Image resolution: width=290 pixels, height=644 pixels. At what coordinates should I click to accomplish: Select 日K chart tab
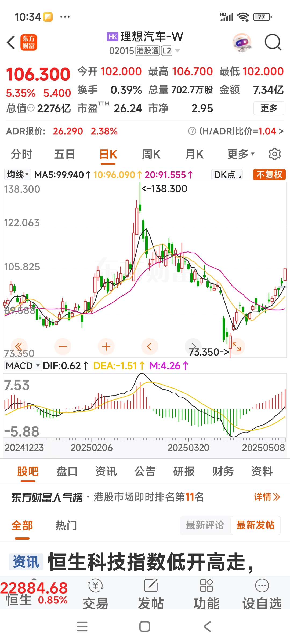(x=108, y=155)
